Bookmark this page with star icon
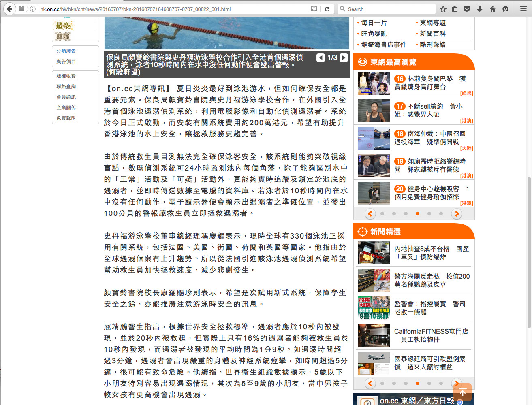Image resolution: width=532 pixels, height=405 pixels. [x=443, y=9]
